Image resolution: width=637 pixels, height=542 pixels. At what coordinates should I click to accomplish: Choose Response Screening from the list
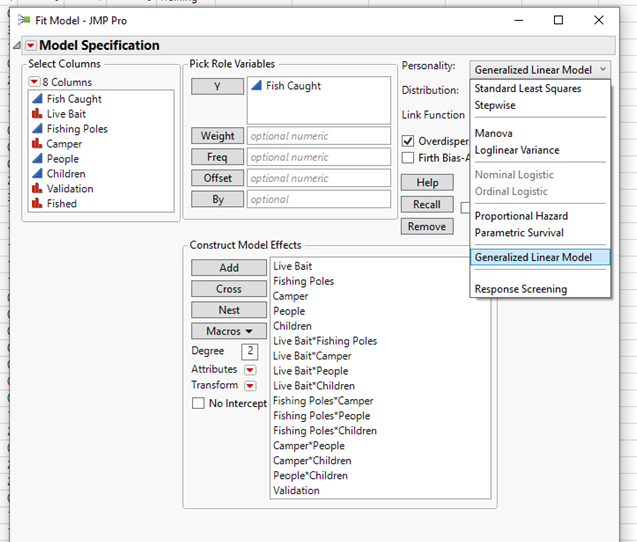pos(520,289)
